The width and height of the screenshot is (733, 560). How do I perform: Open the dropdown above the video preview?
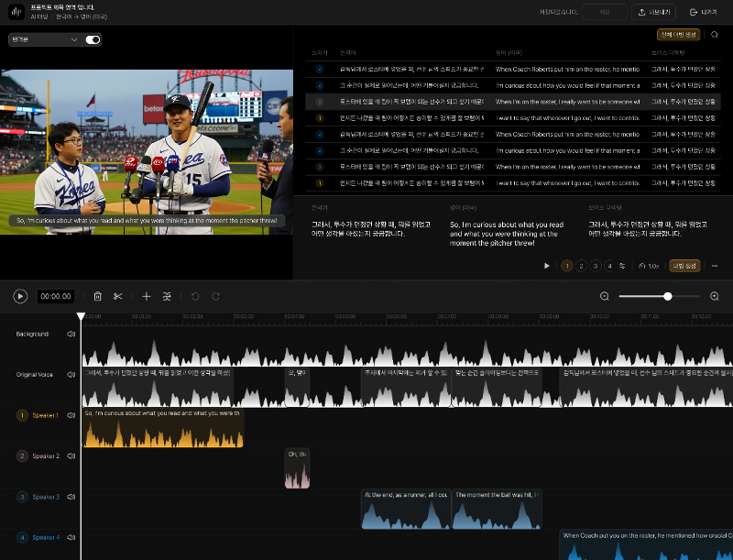click(45, 39)
